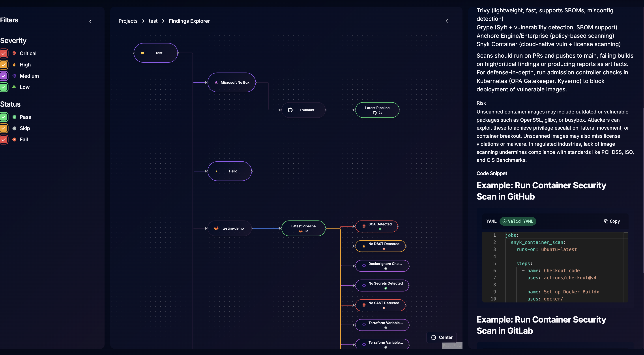Disable the Skip status filter
644x355 pixels.
coord(4,128)
